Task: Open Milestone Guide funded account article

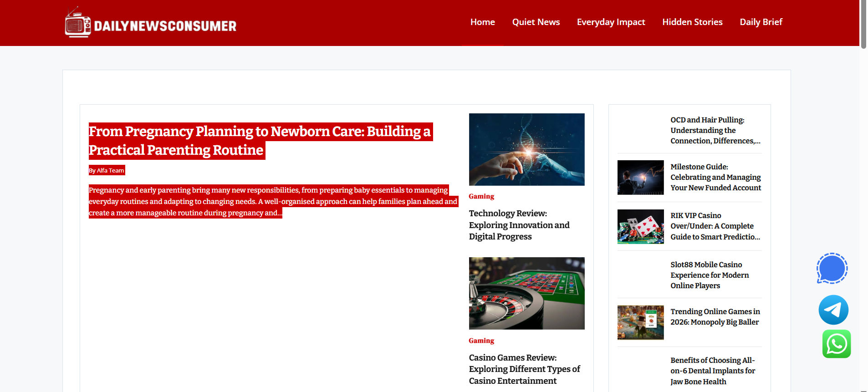Action: (715, 177)
